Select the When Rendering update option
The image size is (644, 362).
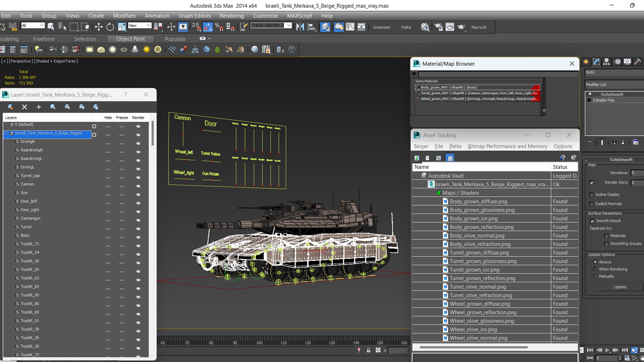(x=595, y=269)
